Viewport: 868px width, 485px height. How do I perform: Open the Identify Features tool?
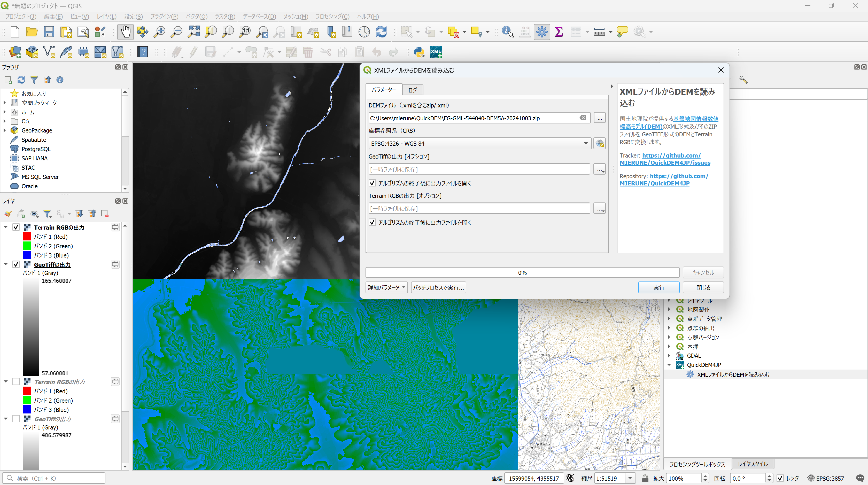click(x=507, y=32)
